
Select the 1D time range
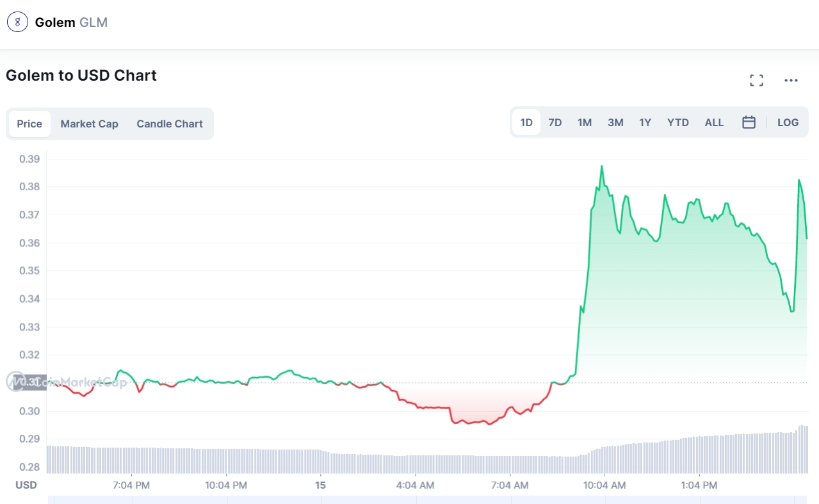(526, 122)
